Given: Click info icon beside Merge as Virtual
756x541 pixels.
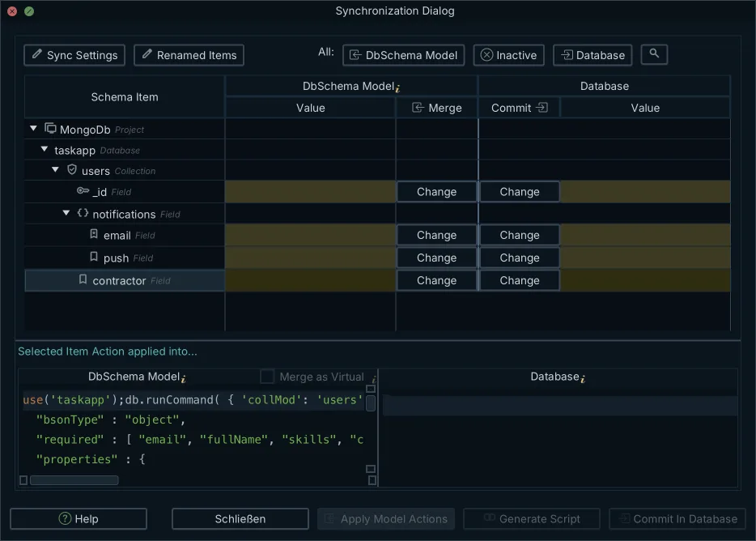Looking at the screenshot, I should tap(374, 380).
